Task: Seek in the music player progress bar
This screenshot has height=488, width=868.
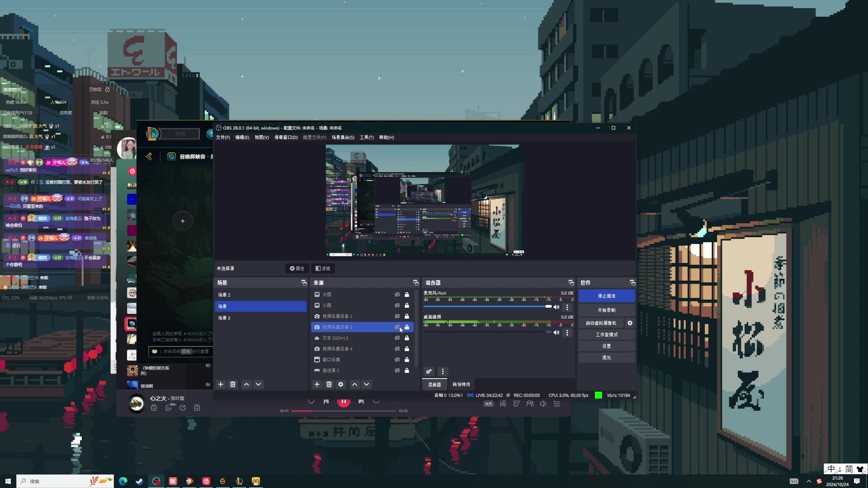Action: (344, 411)
